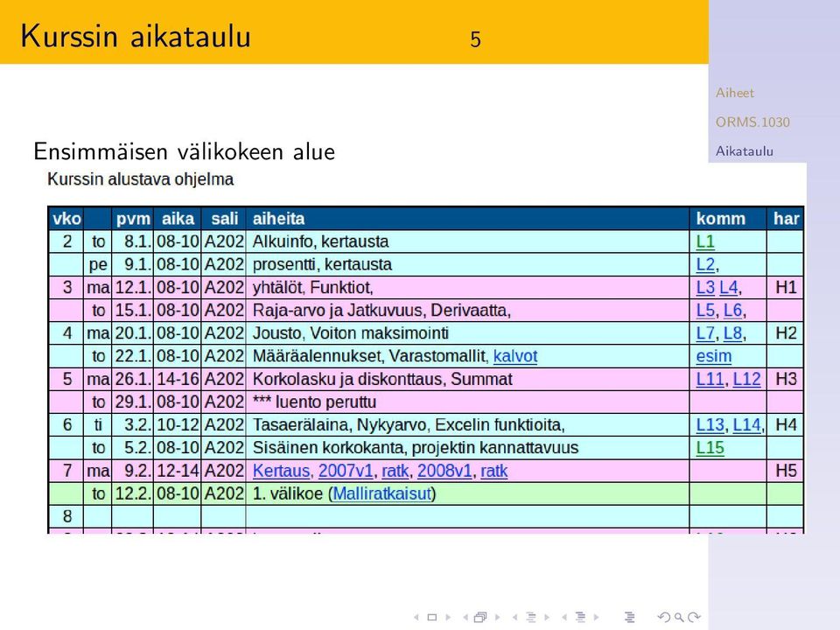840x630 pixels.
Task: Click the 'pvm' column header
Action: click(x=133, y=219)
